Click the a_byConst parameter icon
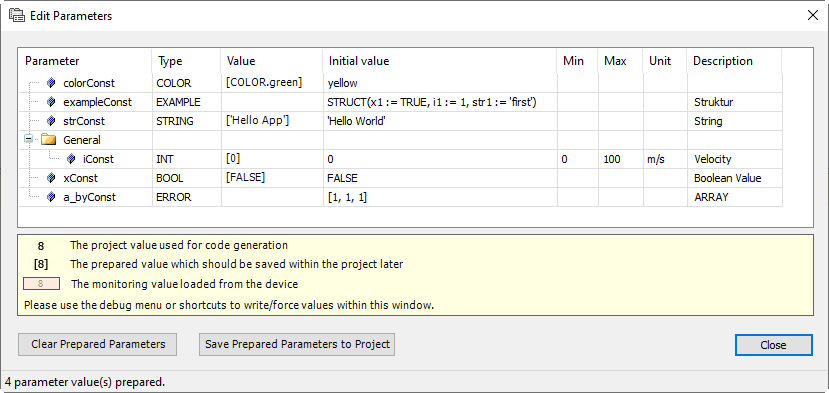Screen dimensions: 829x393 click(x=51, y=197)
